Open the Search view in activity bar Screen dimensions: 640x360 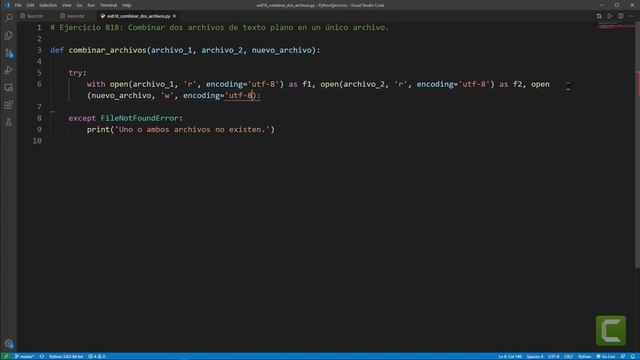click(x=9, y=18)
